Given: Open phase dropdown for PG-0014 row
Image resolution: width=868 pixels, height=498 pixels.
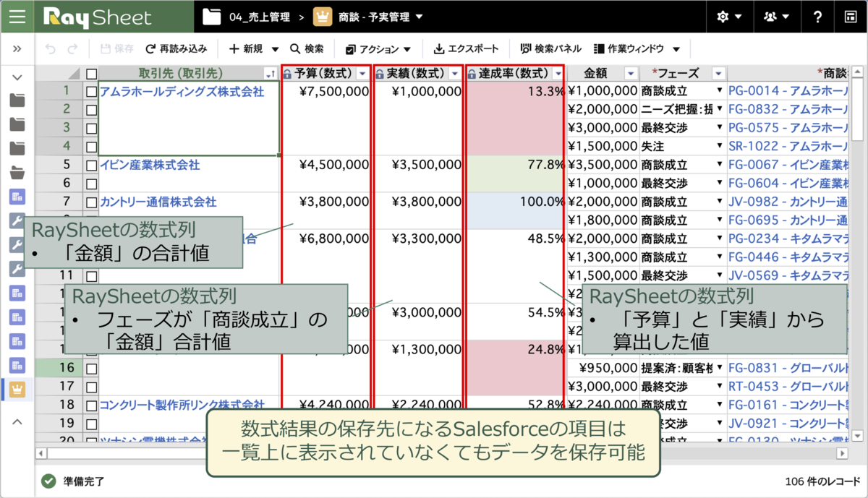Looking at the screenshot, I should point(720,92).
